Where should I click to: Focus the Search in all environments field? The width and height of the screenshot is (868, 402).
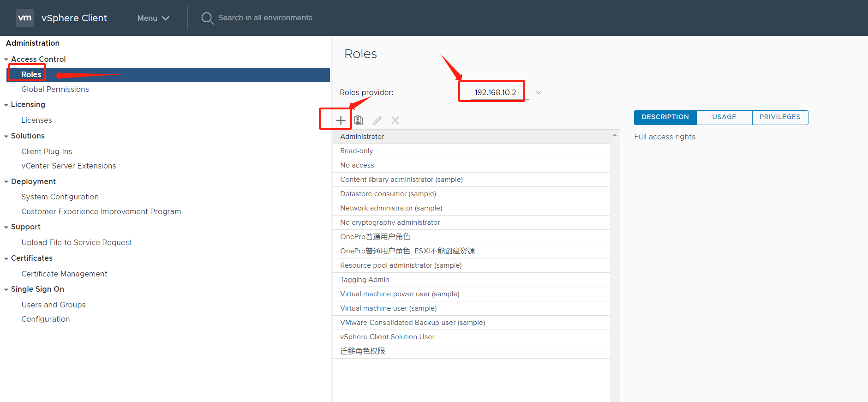click(265, 18)
